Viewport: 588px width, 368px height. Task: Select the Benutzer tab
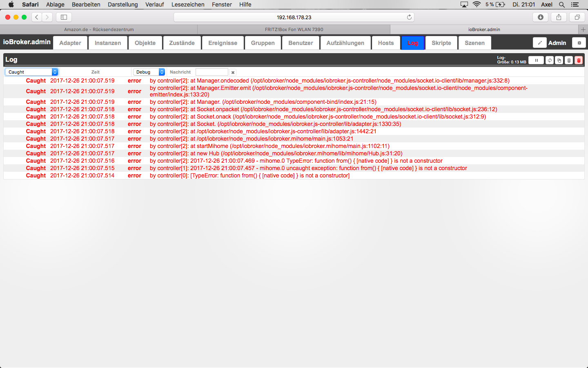[301, 43]
